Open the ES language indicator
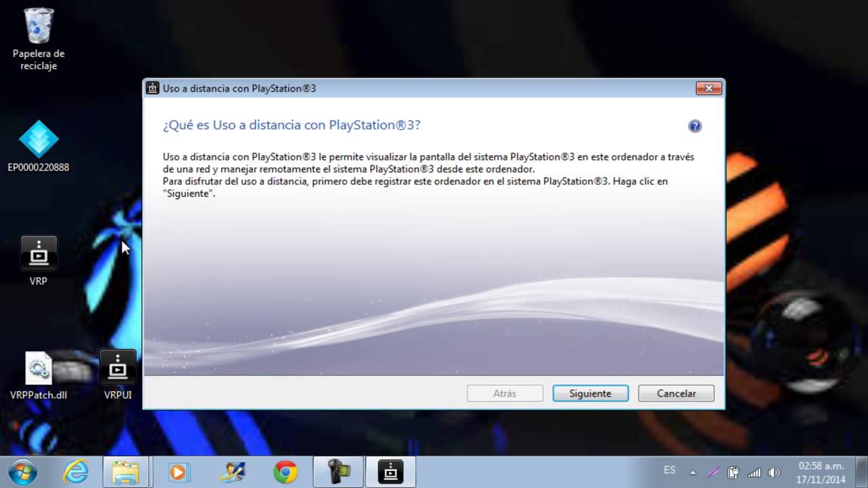 pyautogui.click(x=669, y=470)
